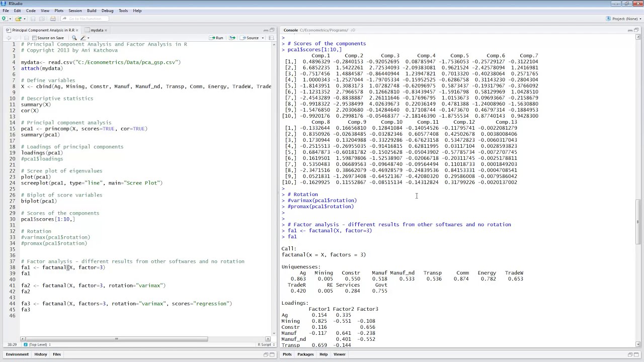This screenshot has height=362, width=644.
Task: Click the 'Uniquenesses:' text in the console
Action: tap(301, 267)
